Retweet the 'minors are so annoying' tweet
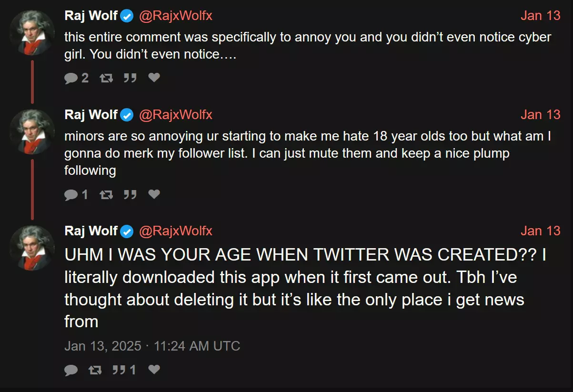573x392 pixels. (106, 194)
